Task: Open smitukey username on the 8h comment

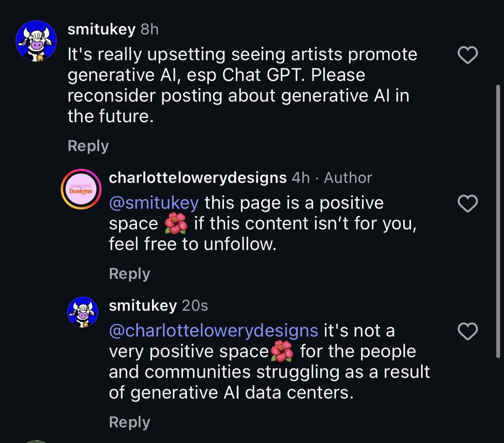Action: pyautogui.click(x=101, y=30)
